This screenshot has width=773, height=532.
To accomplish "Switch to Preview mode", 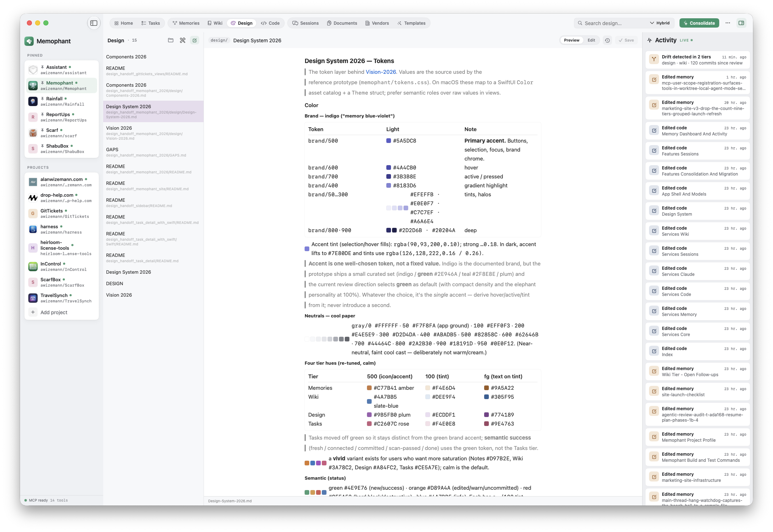I will coord(572,40).
